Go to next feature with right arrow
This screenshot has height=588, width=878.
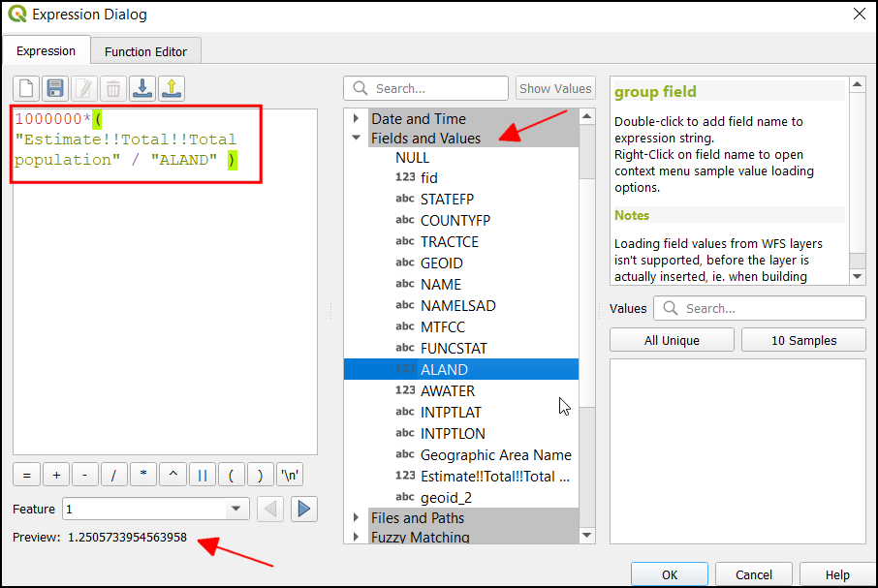(x=304, y=509)
